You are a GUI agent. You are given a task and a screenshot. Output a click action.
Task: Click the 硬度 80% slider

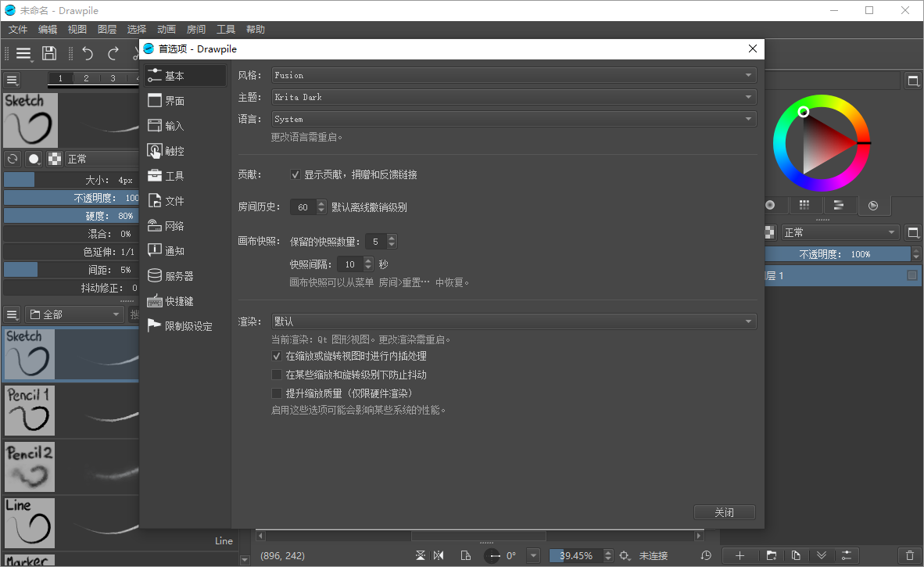[x=71, y=216]
